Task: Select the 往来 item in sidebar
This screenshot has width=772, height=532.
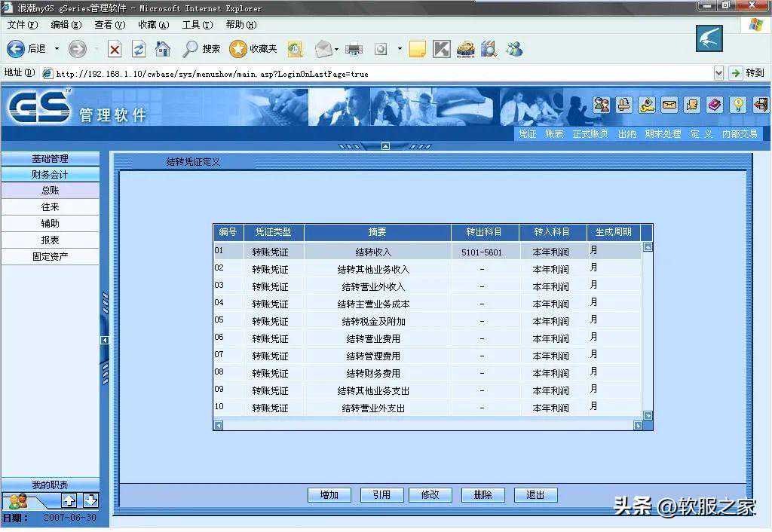Action: click(x=50, y=207)
